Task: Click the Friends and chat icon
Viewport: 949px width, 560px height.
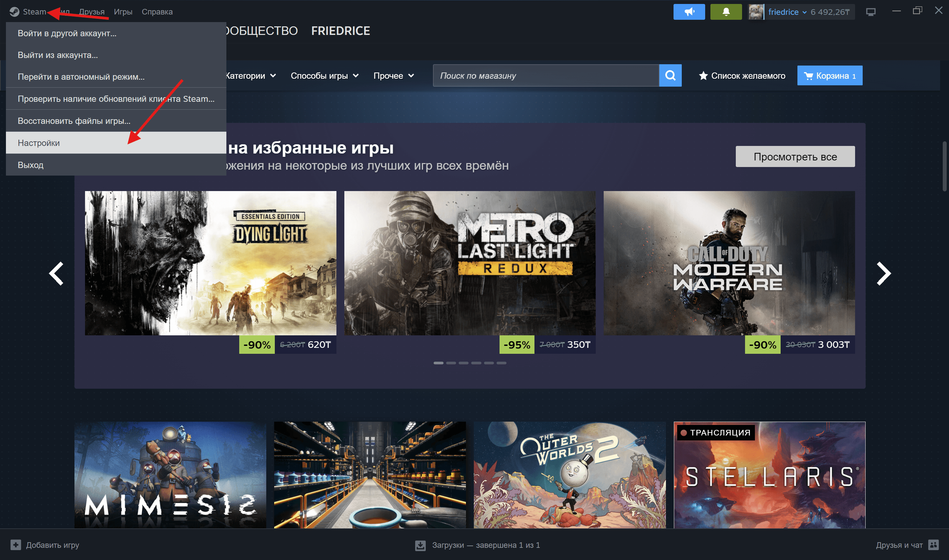Action: [x=933, y=545]
